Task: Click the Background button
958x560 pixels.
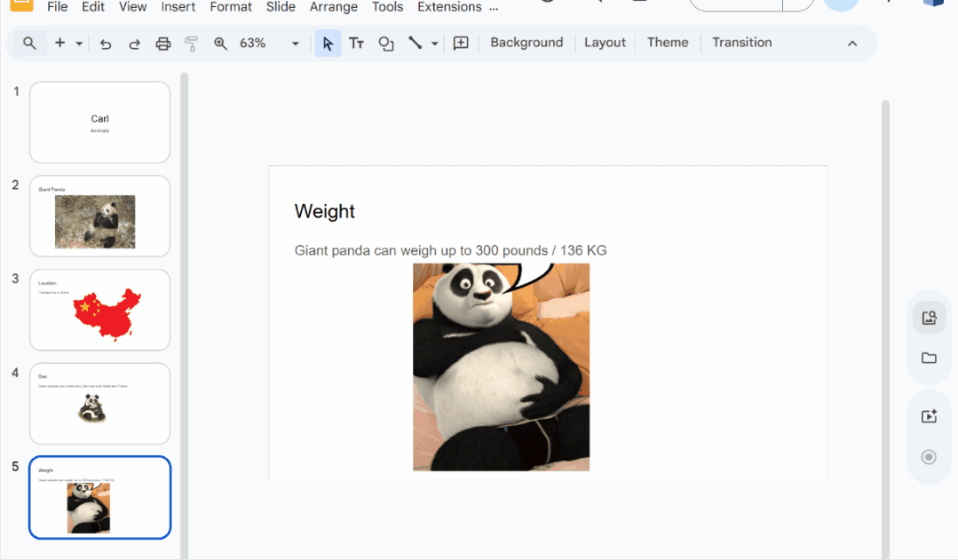Action: pyautogui.click(x=527, y=43)
